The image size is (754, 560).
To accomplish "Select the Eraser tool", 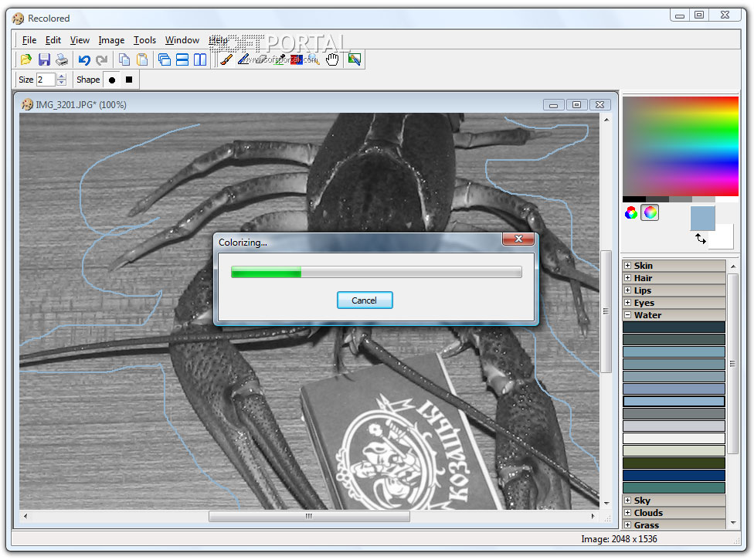I will (x=262, y=59).
